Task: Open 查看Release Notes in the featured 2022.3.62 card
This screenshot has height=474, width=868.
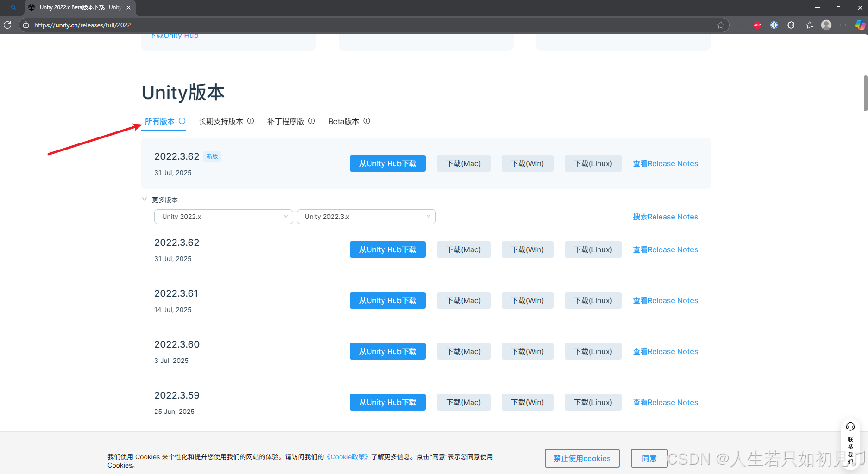Action: pyautogui.click(x=665, y=163)
